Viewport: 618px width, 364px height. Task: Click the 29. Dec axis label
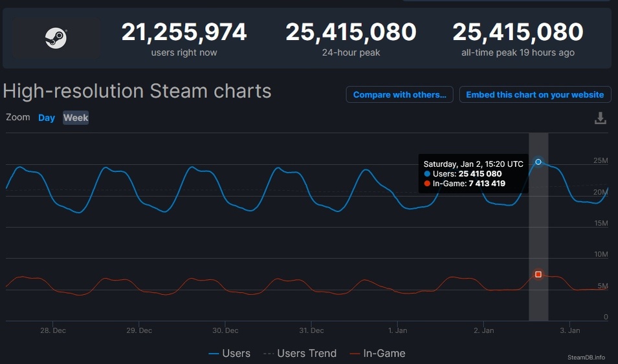point(139,330)
